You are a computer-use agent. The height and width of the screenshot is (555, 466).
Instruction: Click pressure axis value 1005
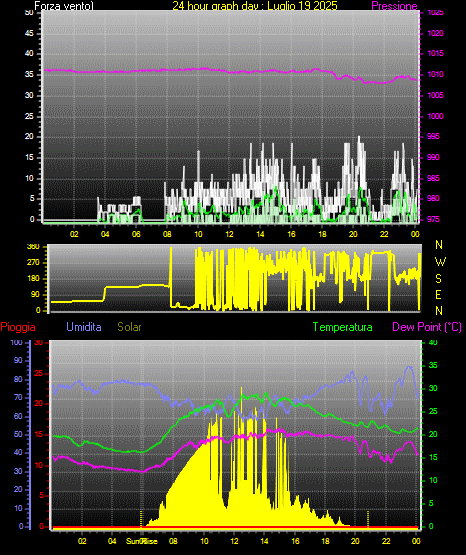tap(435, 95)
